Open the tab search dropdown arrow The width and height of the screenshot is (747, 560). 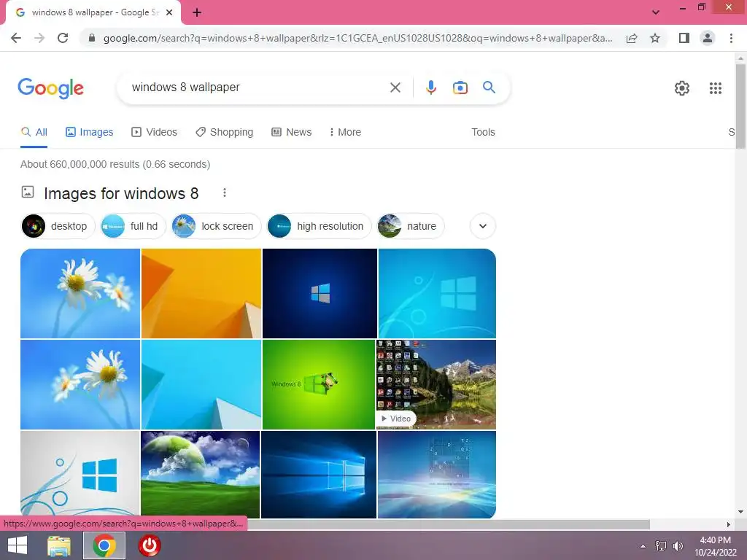[656, 12]
